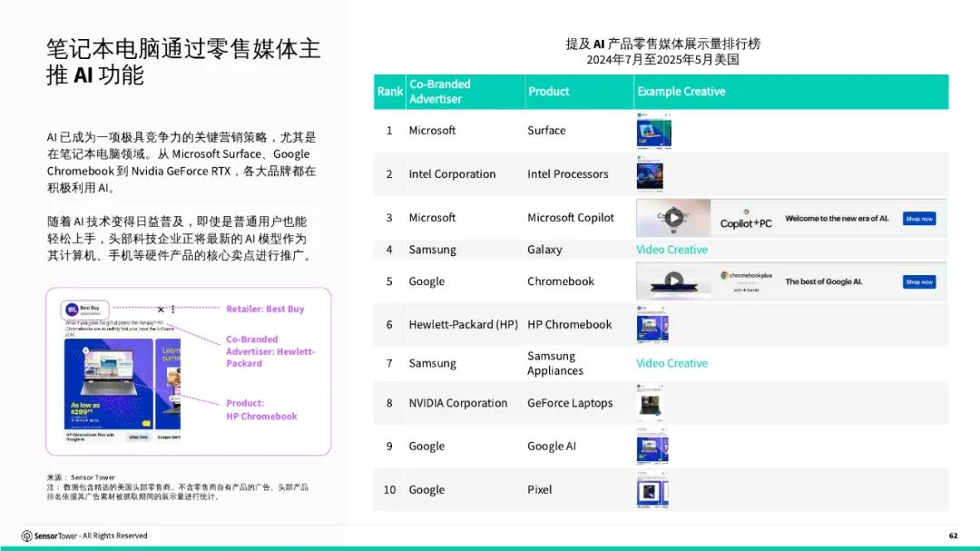Open Samsung Appliances Video Creative link
This screenshot has height=551, width=980.
671,363
